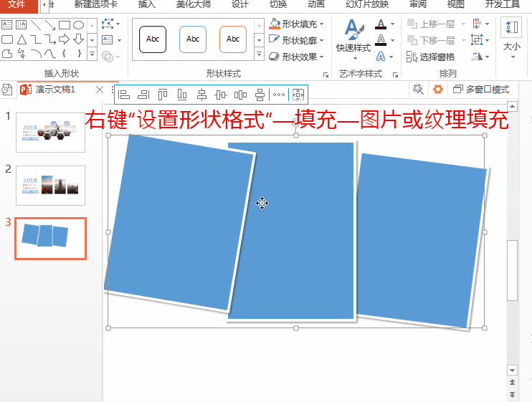
Task: Click align right in floating toolbar
Action: click(143, 95)
